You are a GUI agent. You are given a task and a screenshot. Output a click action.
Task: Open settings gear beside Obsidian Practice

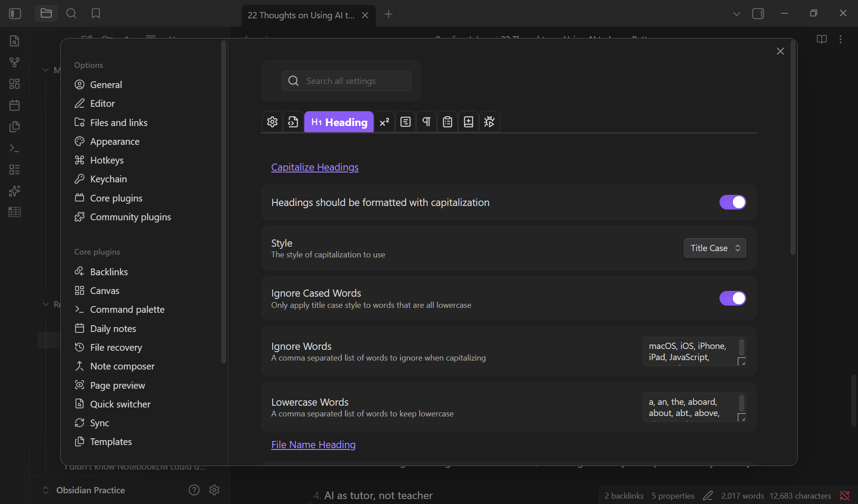pyautogui.click(x=214, y=490)
